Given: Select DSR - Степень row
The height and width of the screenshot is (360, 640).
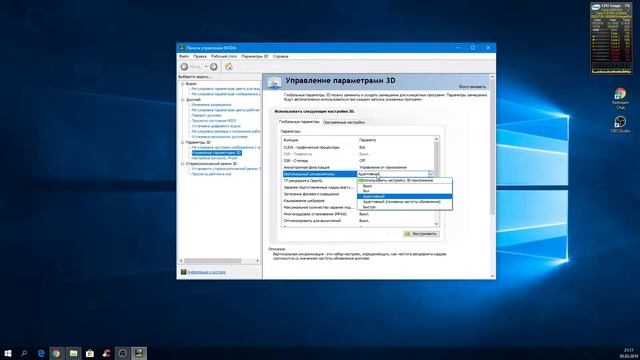Looking at the screenshot, I should [358, 161].
